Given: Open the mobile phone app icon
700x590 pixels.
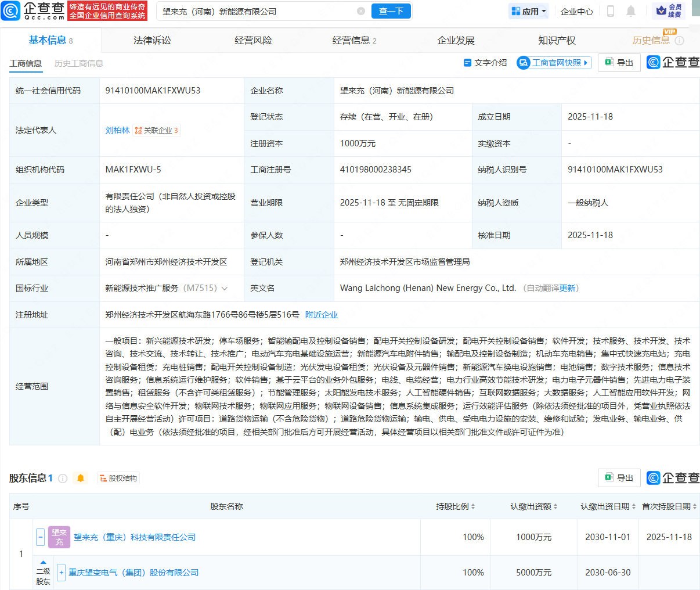Looking at the screenshot, I should tap(610, 11).
